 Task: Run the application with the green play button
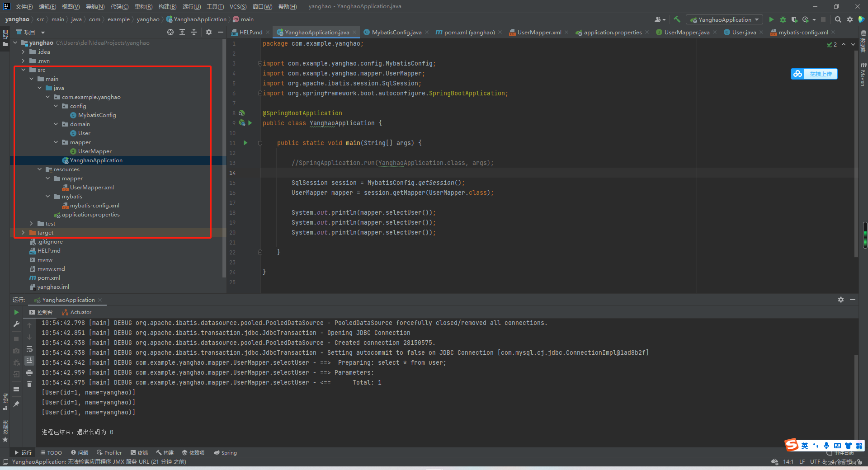[771, 19]
